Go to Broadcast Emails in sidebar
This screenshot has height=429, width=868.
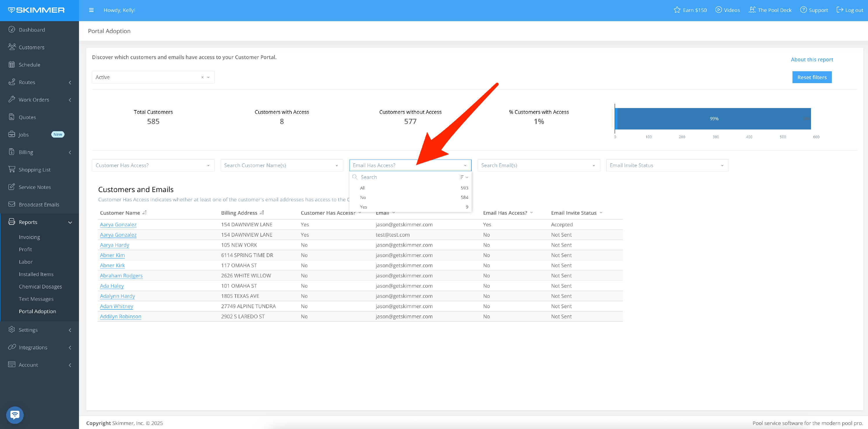tap(39, 205)
